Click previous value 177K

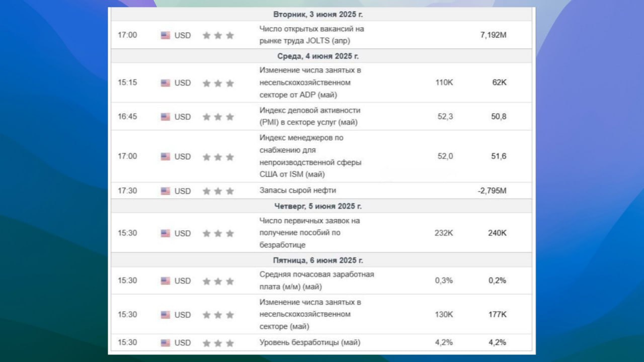[498, 314]
